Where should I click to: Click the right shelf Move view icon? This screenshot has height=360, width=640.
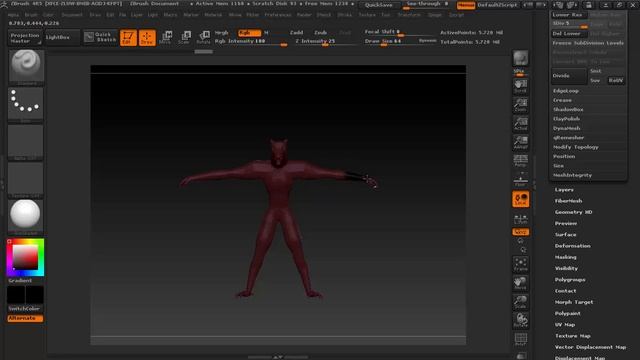pyautogui.click(x=520, y=283)
